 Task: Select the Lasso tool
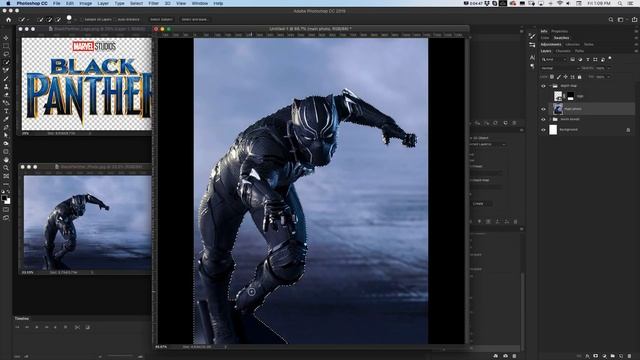pos(6,54)
